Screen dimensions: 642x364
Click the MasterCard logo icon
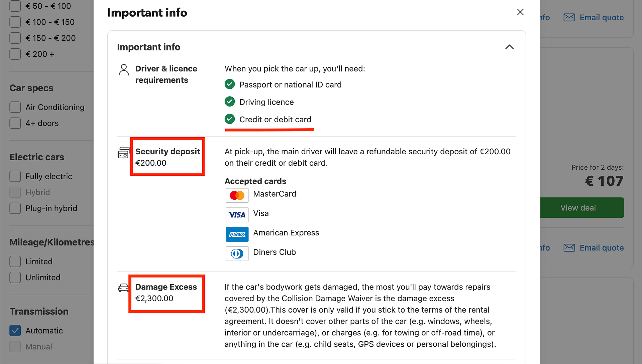click(237, 195)
